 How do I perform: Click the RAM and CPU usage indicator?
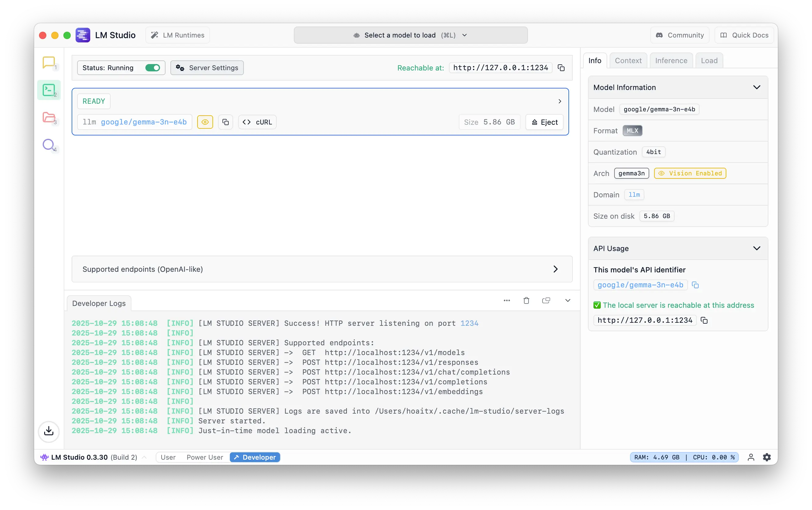[x=684, y=457]
